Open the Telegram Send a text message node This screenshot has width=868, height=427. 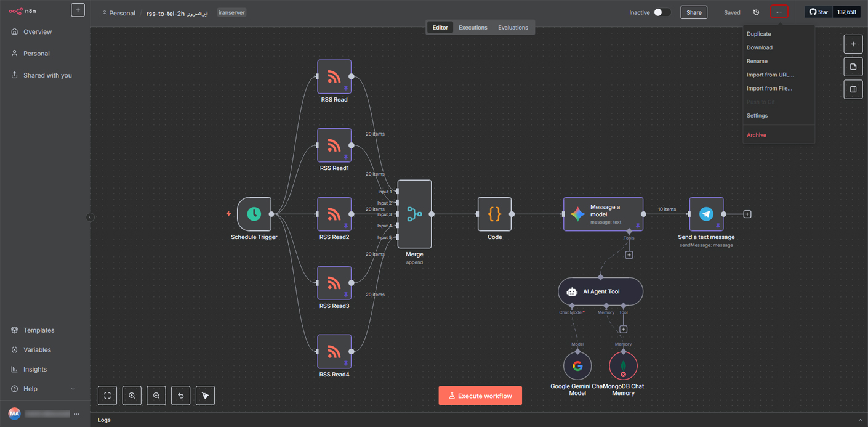[706, 214]
